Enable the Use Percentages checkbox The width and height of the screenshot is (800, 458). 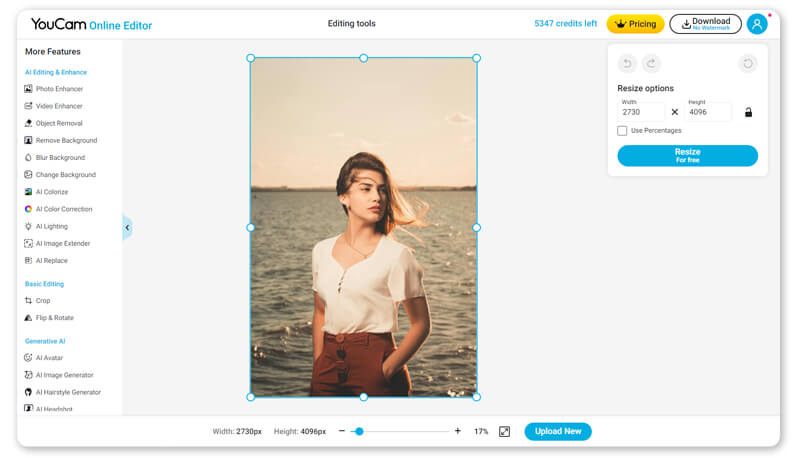(622, 131)
